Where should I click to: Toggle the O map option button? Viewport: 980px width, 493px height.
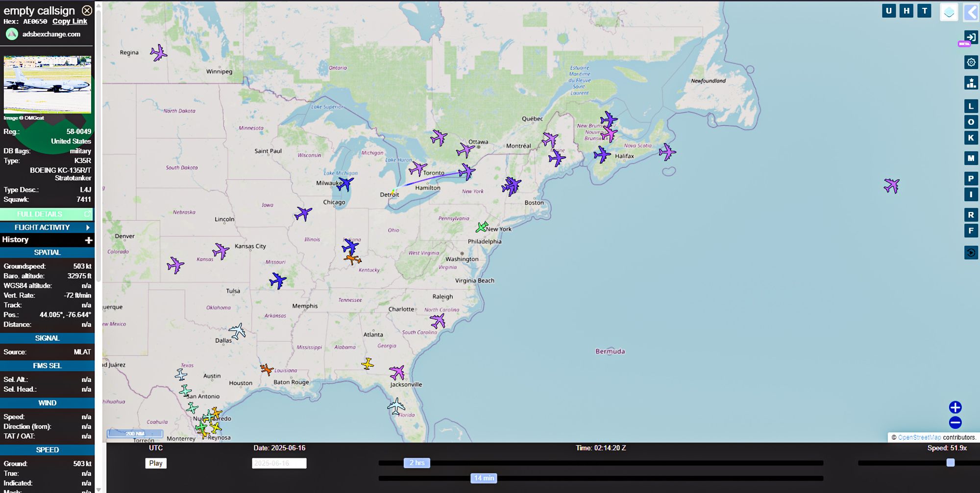[971, 122]
